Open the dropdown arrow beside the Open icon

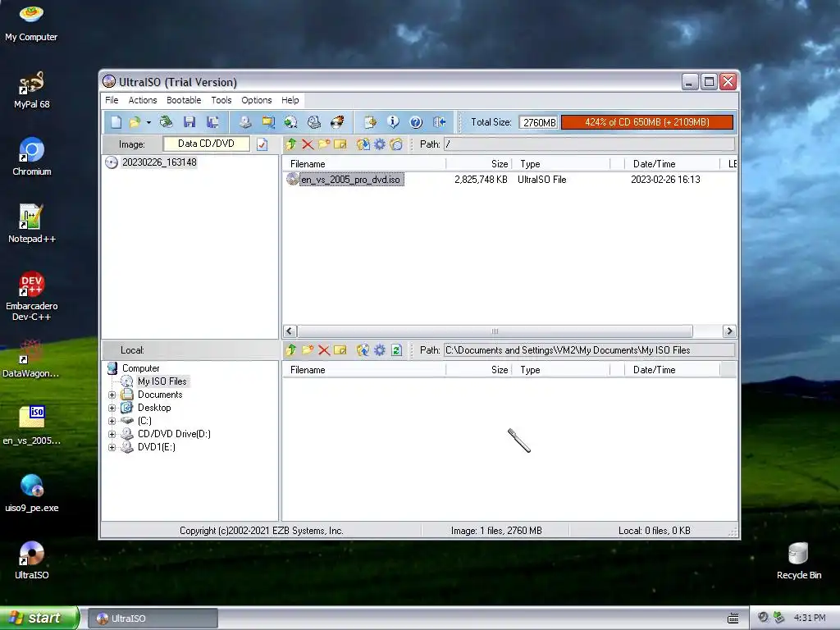coord(148,122)
